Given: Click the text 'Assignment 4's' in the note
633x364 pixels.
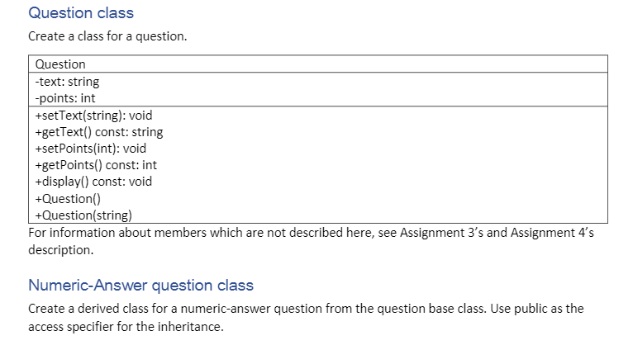Looking at the screenshot, I should click(x=552, y=233).
